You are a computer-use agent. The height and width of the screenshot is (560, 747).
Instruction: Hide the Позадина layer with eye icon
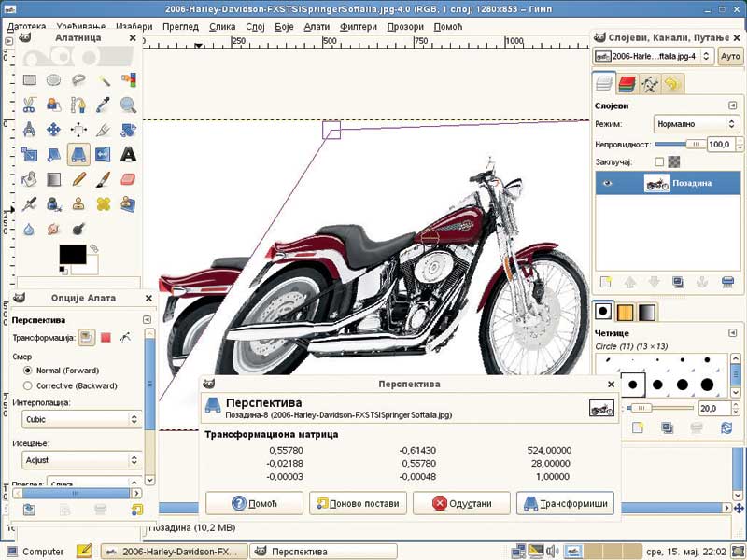coord(608,183)
